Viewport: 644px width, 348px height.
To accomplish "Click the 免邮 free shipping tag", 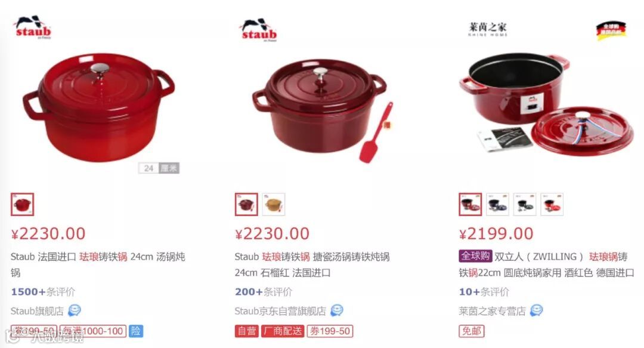I will (x=472, y=331).
